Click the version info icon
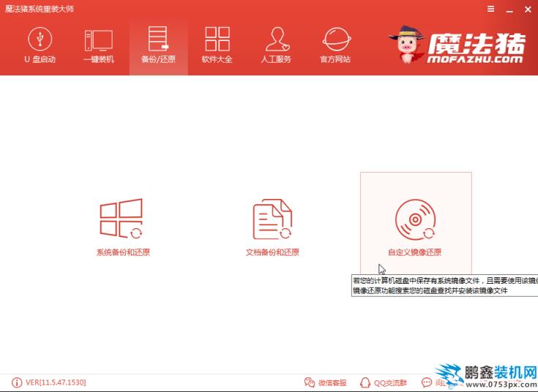This screenshot has height=392, width=538. 17,382
